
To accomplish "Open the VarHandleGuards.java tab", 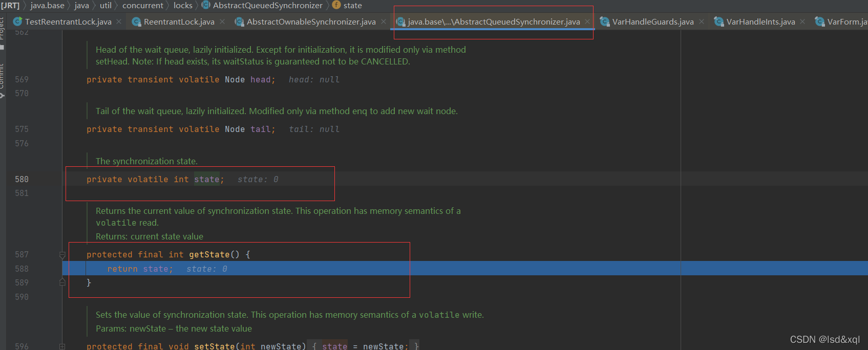I will 653,21.
